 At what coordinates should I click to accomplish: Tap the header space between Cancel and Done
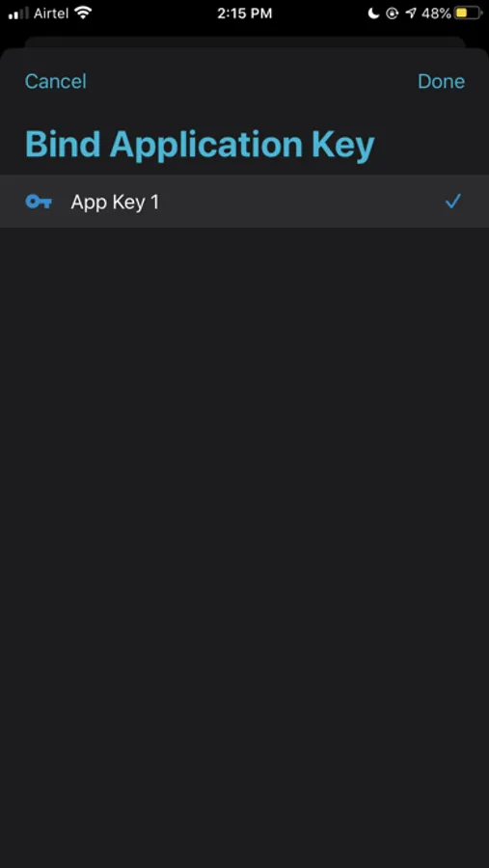coord(252,81)
